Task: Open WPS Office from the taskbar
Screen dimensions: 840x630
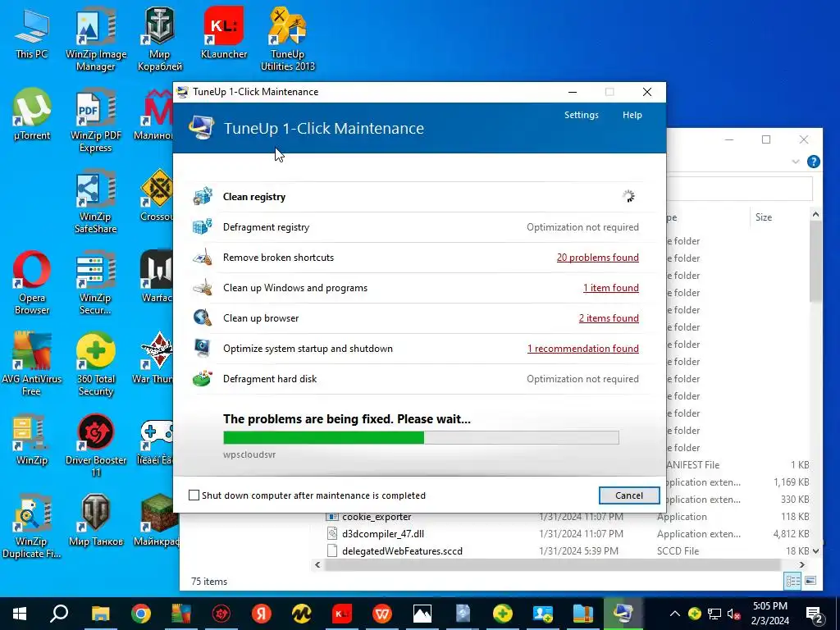Action: (382, 614)
